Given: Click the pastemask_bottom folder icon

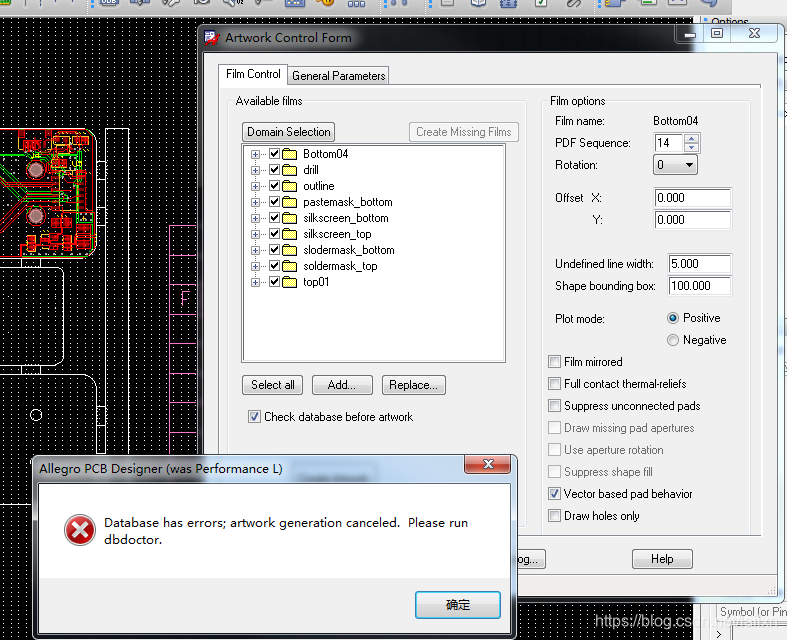Looking at the screenshot, I should click(290, 202).
